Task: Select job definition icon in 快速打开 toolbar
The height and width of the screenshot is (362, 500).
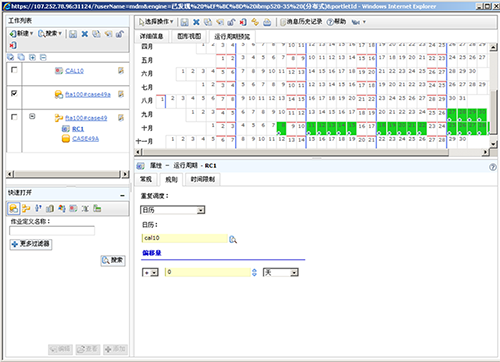Action: point(14,209)
